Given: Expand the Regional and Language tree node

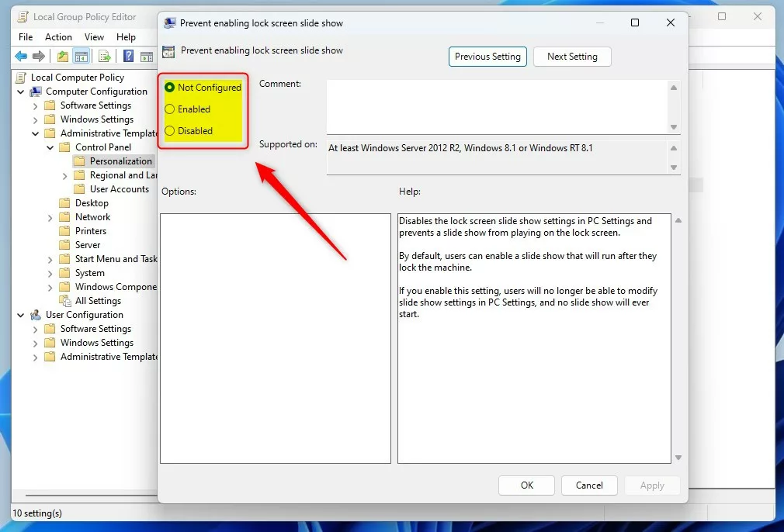Looking at the screenshot, I should [65, 174].
